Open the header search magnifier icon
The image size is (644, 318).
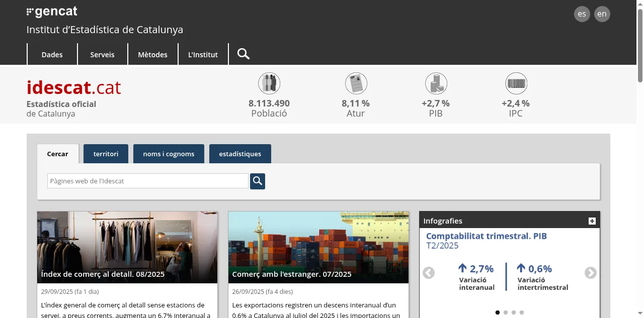(x=244, y=54)
